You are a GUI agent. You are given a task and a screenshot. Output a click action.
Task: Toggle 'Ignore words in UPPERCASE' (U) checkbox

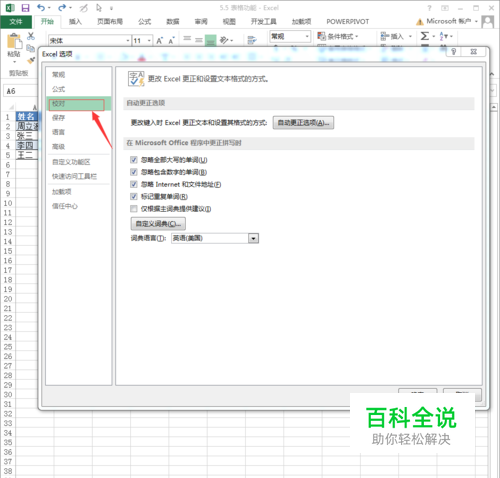pyautogui.click(x=134, y=160)
